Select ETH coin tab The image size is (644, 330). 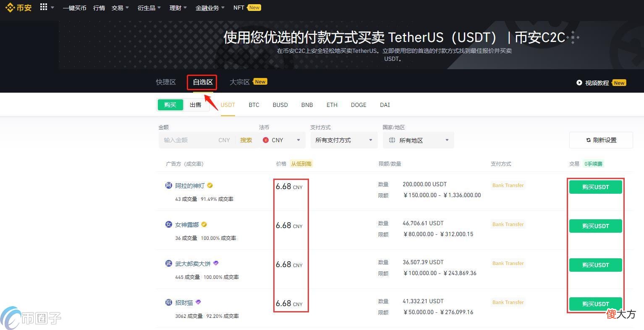coord(332,105)
